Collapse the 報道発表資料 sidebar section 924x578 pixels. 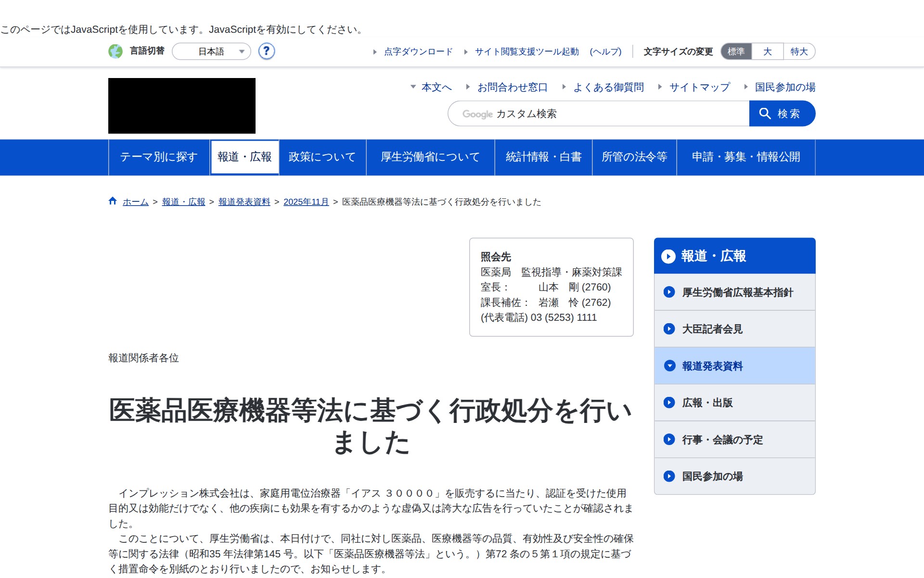point(669,366)
